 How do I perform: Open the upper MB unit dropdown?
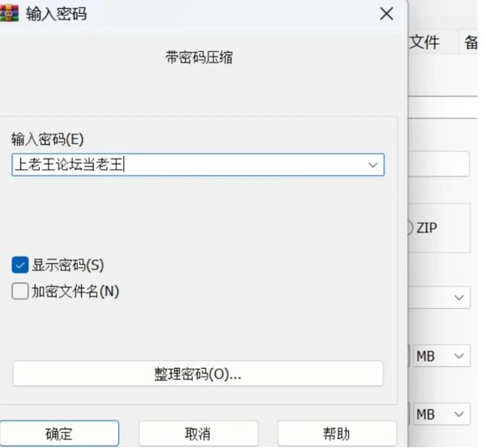pyautogui.click(x=441, y=356)
